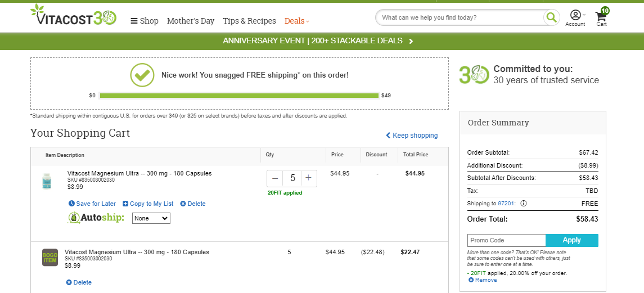Screen dimensions: 644x293
Task: Delete the BOGO Magnesium Ultra item
Action: tap(79, 282)
